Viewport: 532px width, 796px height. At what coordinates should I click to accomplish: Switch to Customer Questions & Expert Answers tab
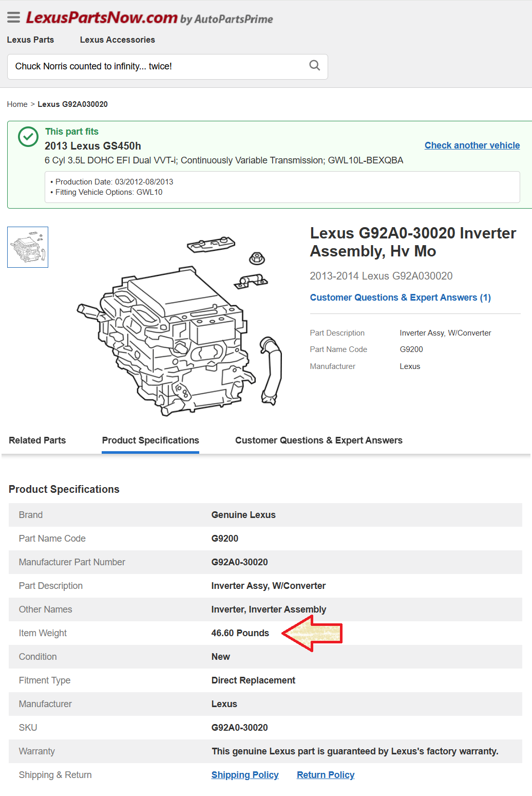pyautogui.click(x=318, y=440)
